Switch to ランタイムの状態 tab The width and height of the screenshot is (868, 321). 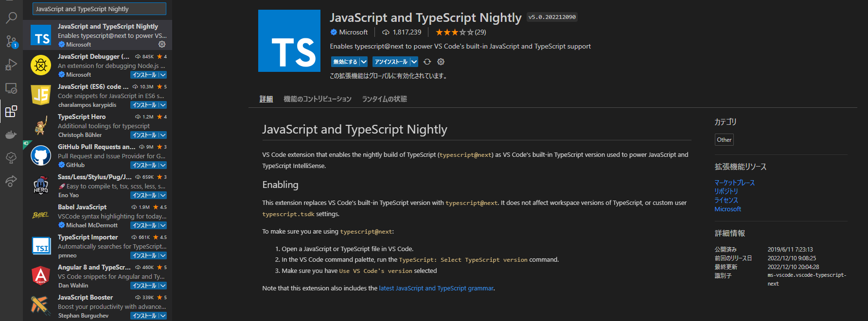[x=384, y=99]
